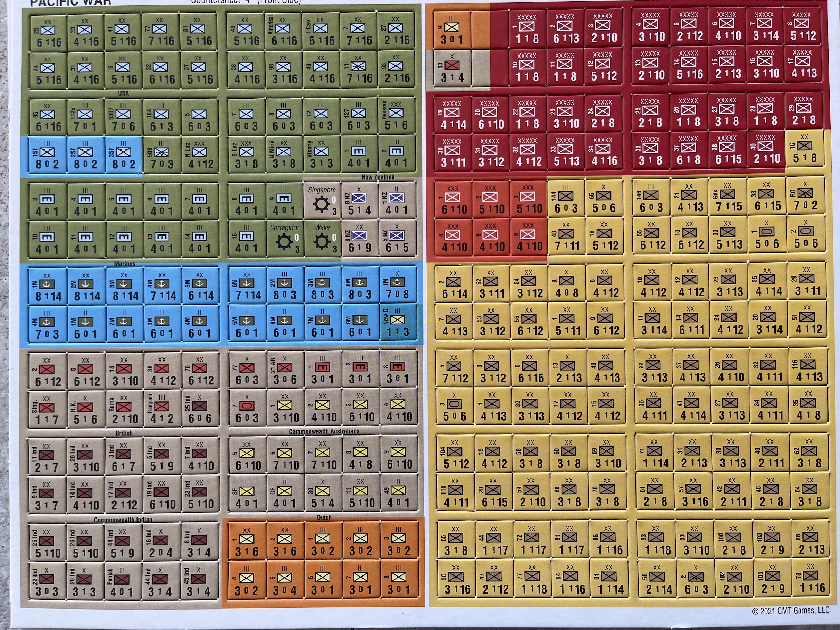Image resolution: width=840 pixels, height=630 pixels.
Task: Click the 2021 GMT Games copyright text
Action: pyautogui.click(x=791, y=611)
